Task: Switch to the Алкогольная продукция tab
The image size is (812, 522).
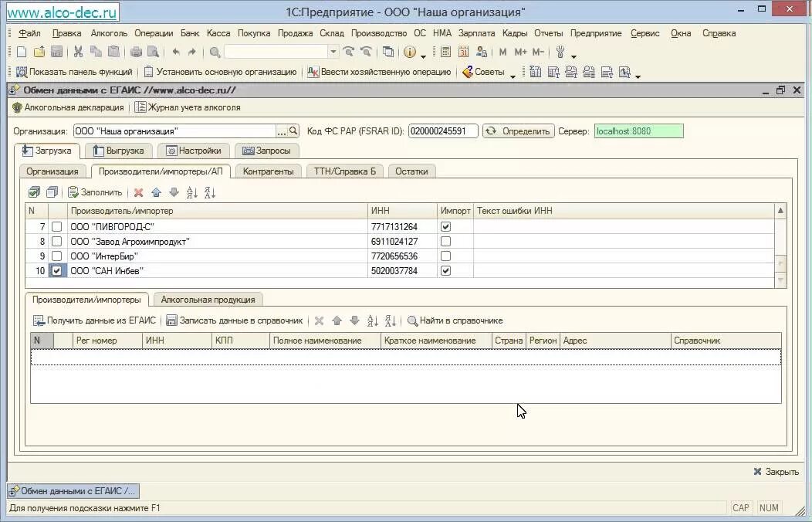Action: 208,300
